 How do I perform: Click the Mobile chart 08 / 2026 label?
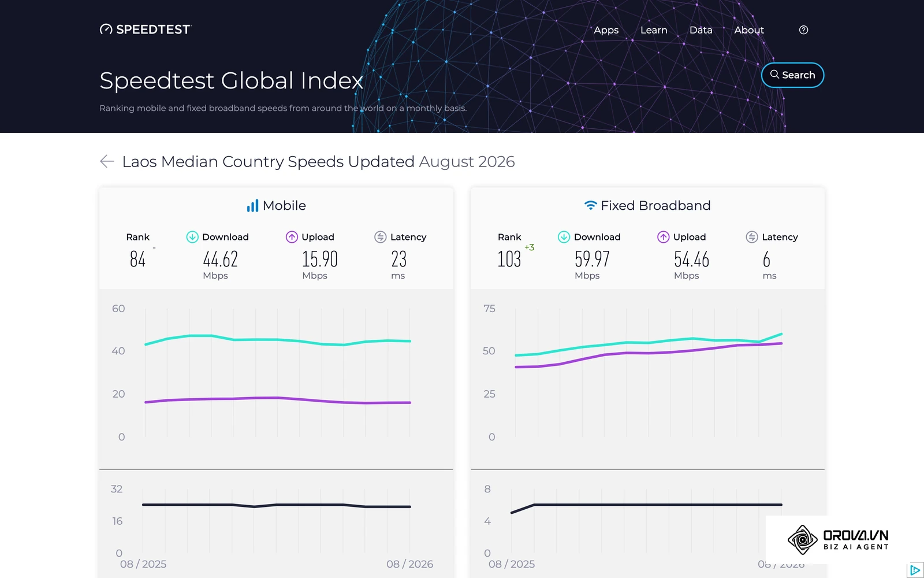pyautogui.click(x=409, y=564)
